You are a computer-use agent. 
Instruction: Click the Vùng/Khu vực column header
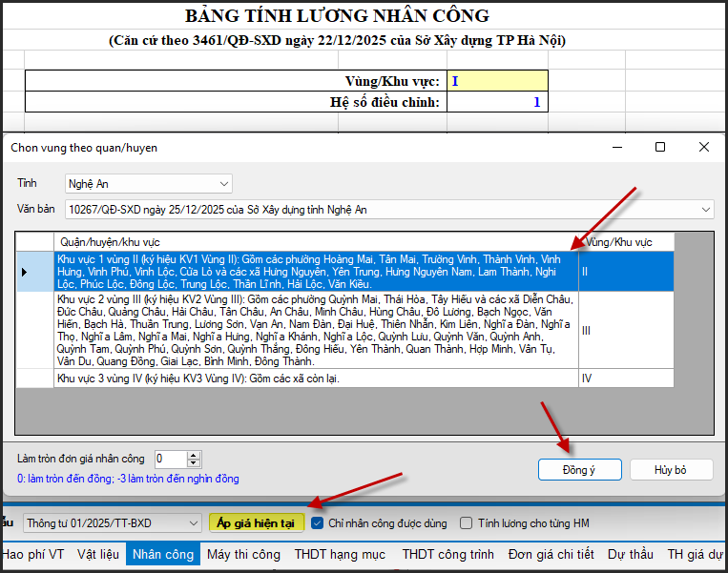click(625, 241)
